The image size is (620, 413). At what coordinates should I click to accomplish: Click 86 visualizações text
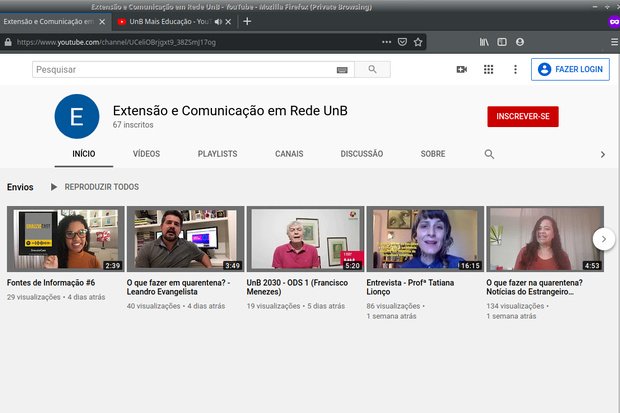tap(393, 306)
